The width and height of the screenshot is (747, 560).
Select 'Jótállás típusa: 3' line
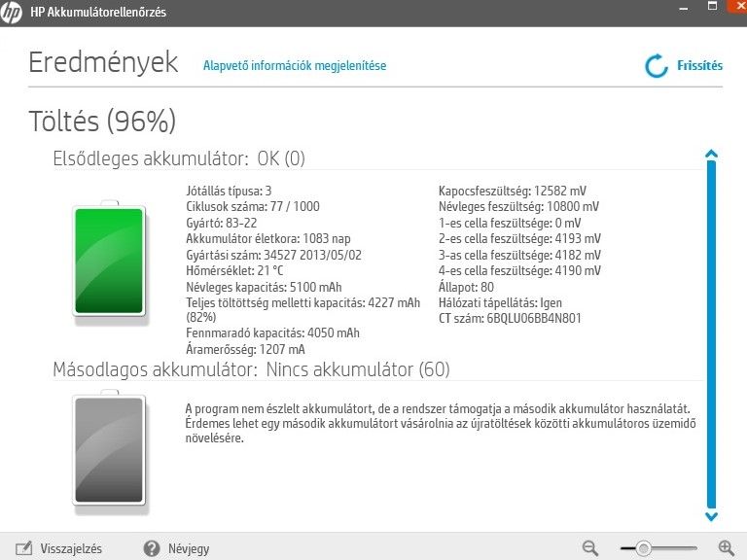[x=229, y=191]
